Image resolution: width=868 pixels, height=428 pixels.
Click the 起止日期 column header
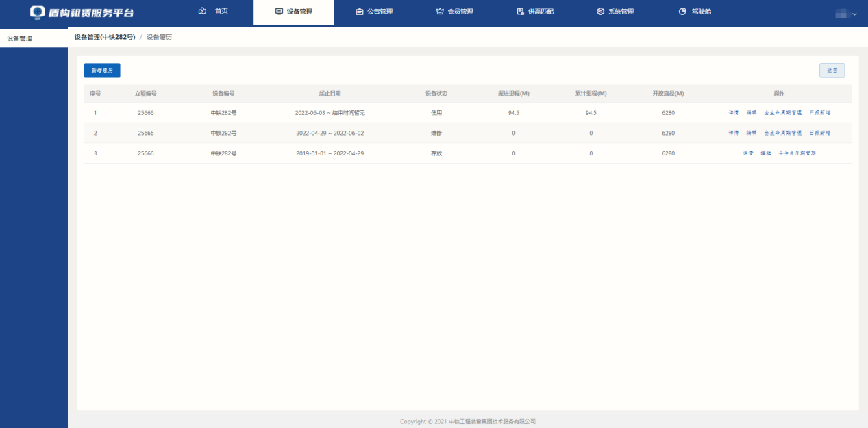click(x=330, y=93)
